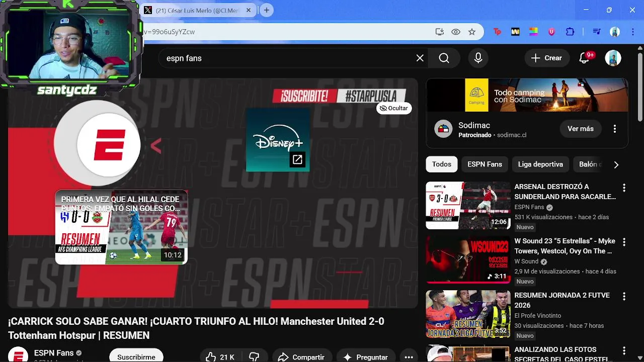Open the rainbow stripes extension

coord(533,32)
